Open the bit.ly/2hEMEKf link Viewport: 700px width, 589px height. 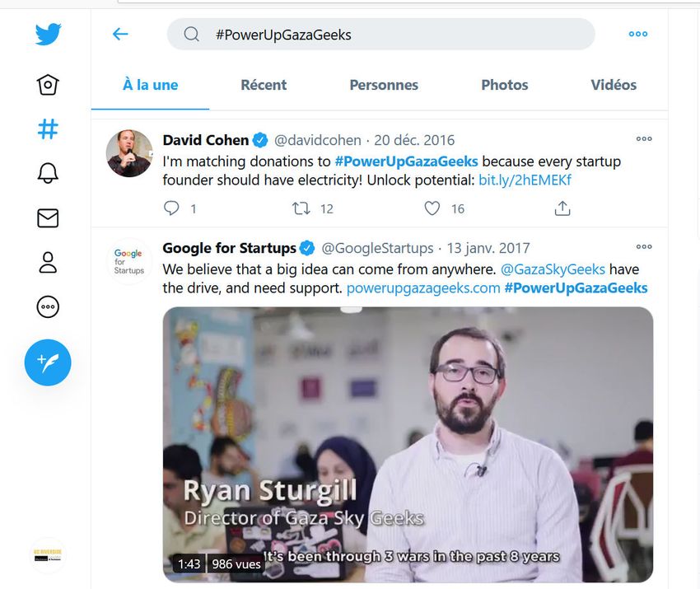click(x=525, y=180)
